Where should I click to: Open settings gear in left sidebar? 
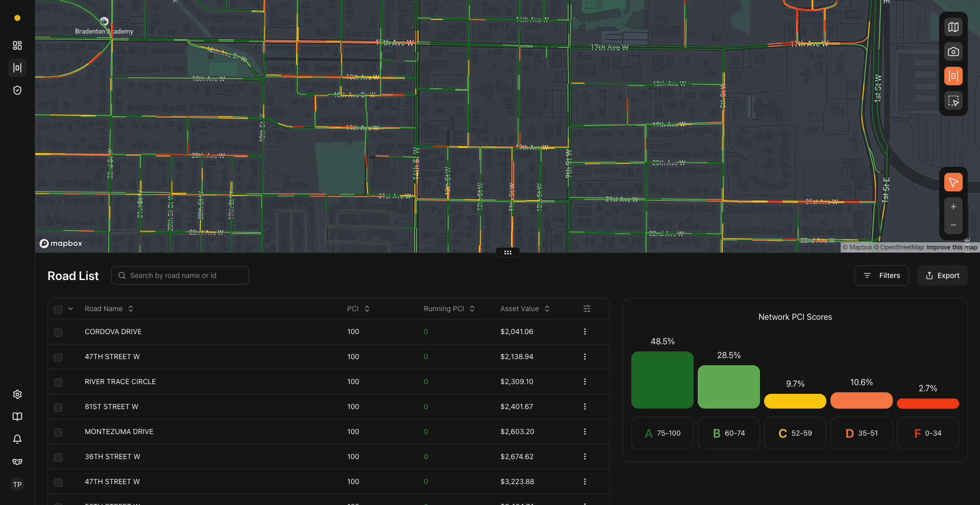pos(17,394)
